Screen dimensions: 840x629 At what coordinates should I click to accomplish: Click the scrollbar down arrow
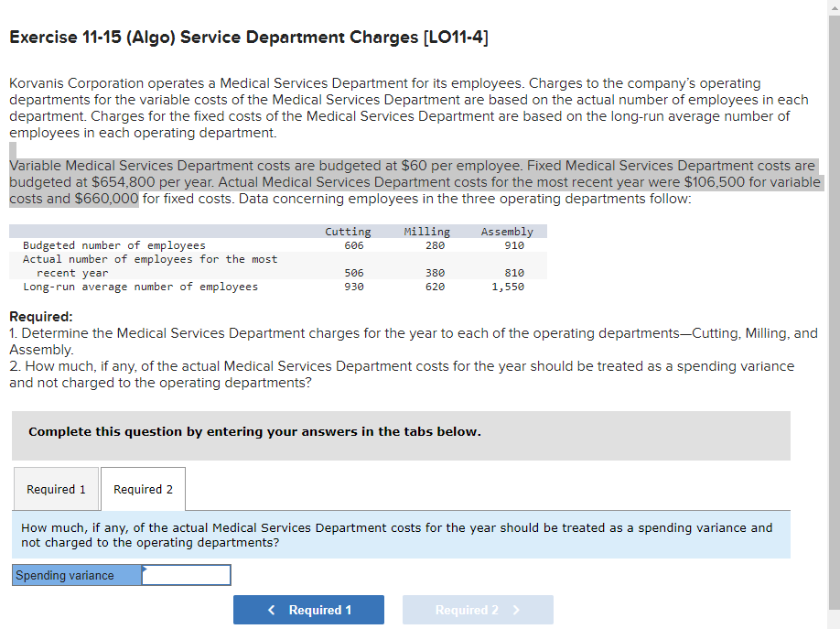coord(834,622)
